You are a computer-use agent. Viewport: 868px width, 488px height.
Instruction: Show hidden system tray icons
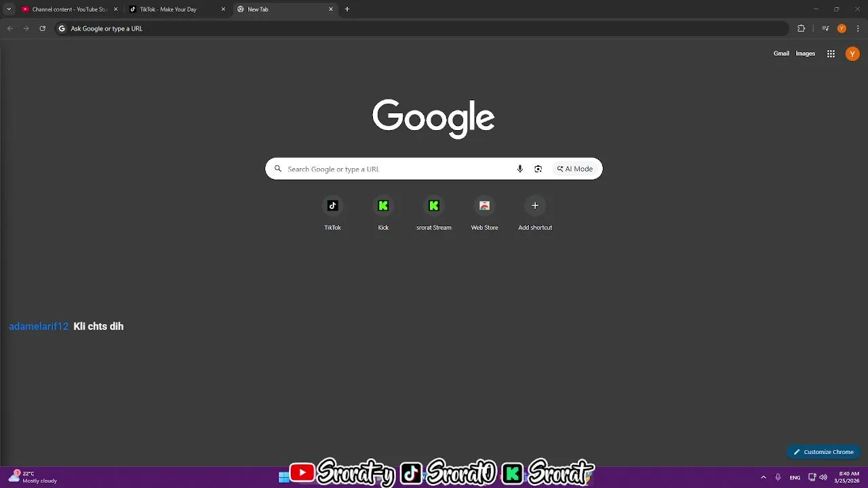[x=763, y=477]
